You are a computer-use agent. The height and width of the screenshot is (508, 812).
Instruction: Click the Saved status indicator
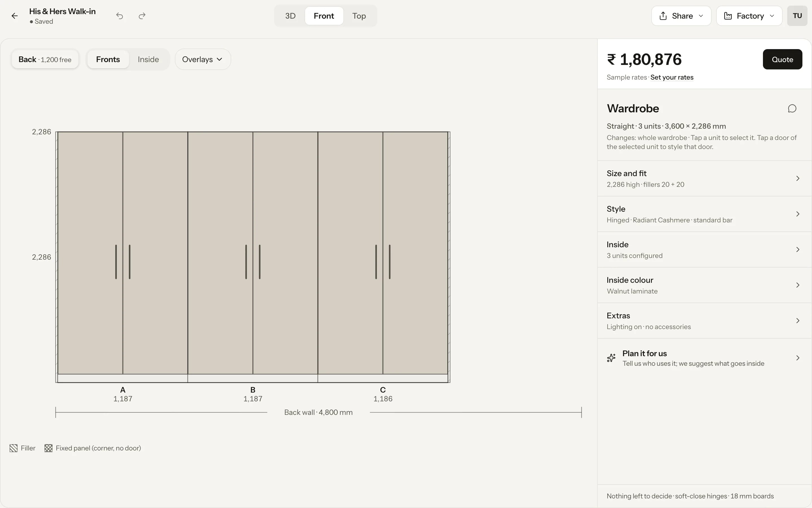(41, 21)
